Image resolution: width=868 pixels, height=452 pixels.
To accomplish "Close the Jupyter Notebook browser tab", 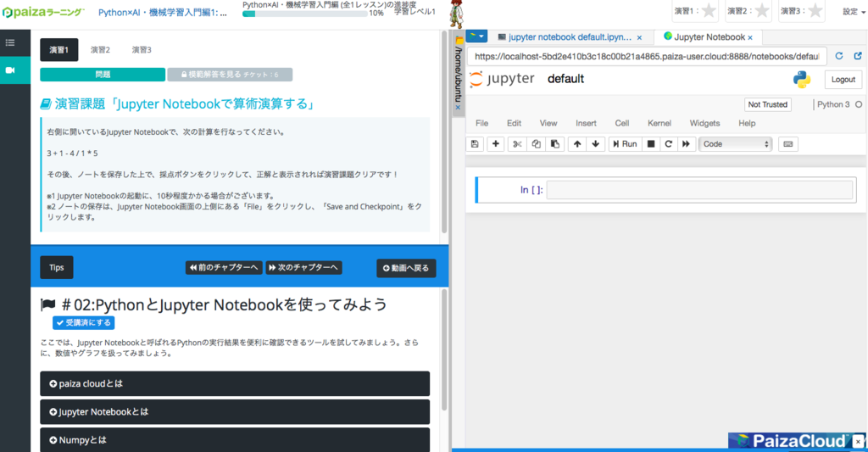I will click(x=750, y=37).
